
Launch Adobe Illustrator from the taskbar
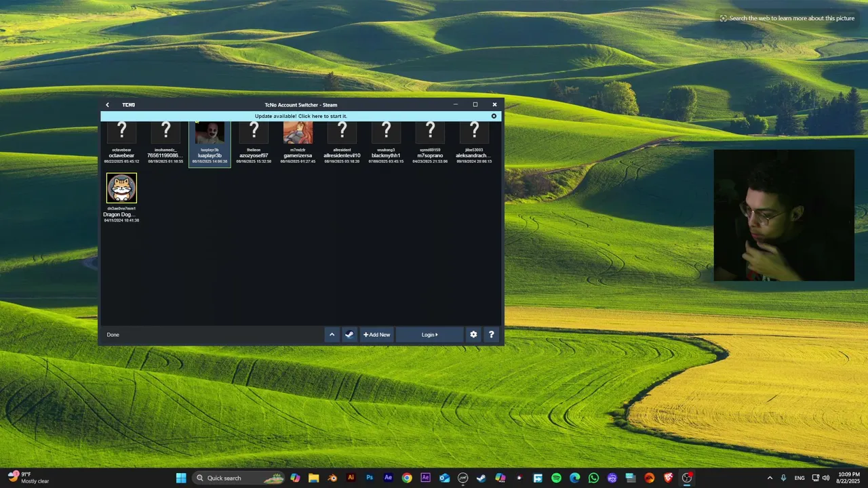[351, 478]
